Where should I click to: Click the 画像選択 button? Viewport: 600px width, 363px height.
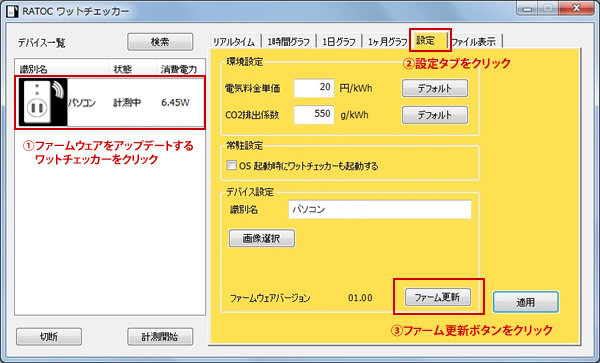pyautogui.click(x=262, y=239)
